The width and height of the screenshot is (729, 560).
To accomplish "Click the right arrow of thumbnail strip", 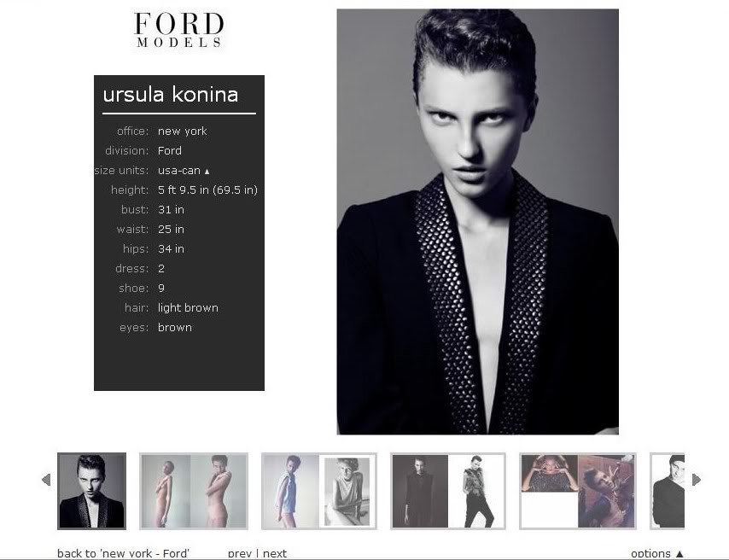I will coord(696,480).
